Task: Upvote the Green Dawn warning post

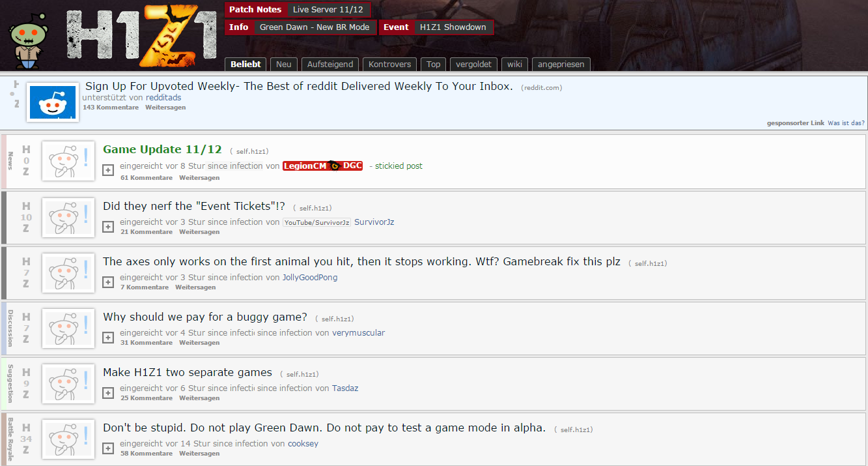Action: [26, 428]
